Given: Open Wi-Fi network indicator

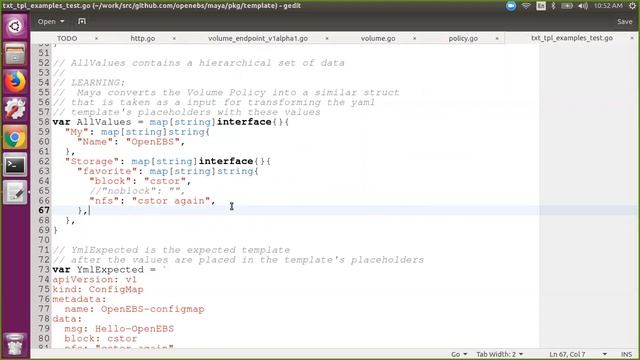Looking at the screenshot, I should [526, 6].
